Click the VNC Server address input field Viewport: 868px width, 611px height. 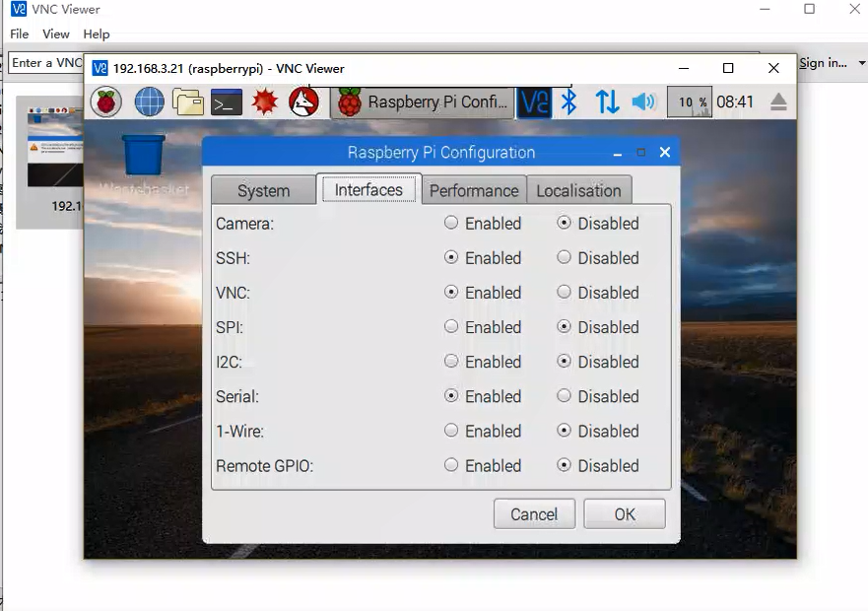[46, 63]
